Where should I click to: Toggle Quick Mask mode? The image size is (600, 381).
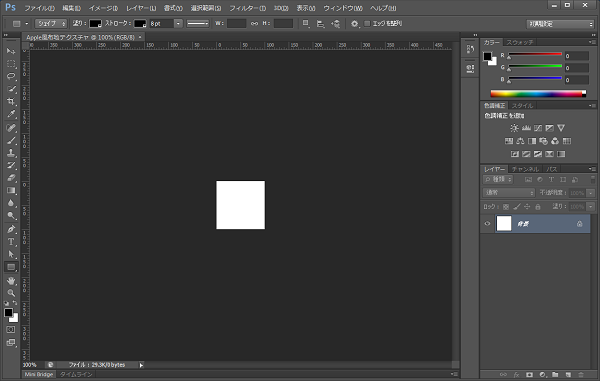[11, 330]
